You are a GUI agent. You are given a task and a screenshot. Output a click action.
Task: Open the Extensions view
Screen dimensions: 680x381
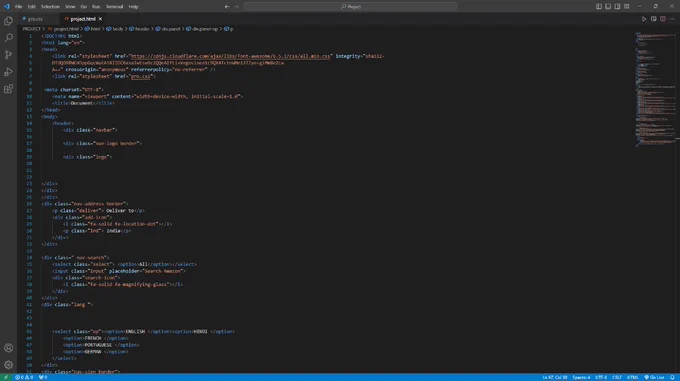click(8, 89)
